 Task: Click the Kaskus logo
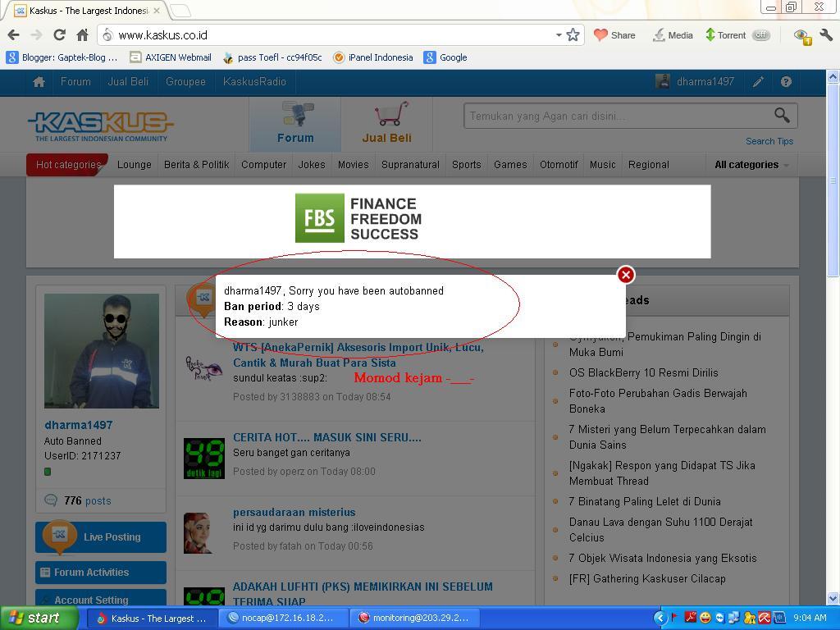(x=101, y=127)
